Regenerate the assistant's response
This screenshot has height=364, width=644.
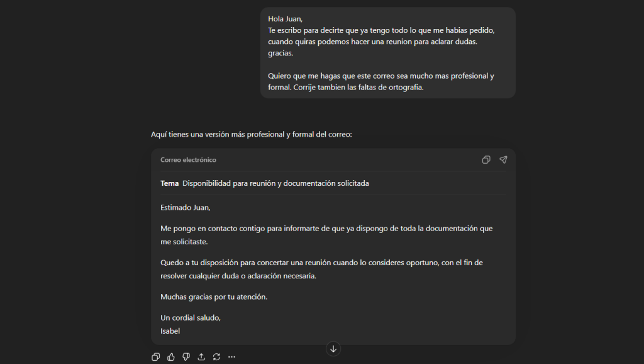pyautogui.click(x=216, y=356)
